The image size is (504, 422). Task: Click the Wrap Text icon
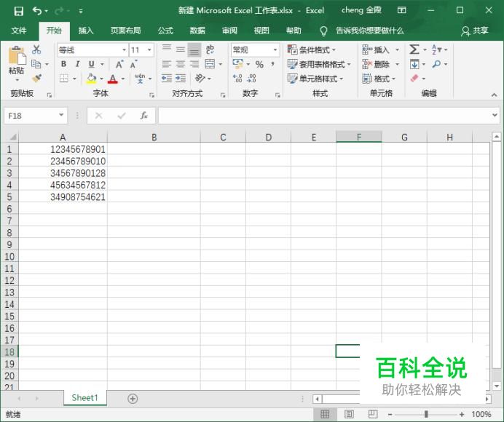210,49
